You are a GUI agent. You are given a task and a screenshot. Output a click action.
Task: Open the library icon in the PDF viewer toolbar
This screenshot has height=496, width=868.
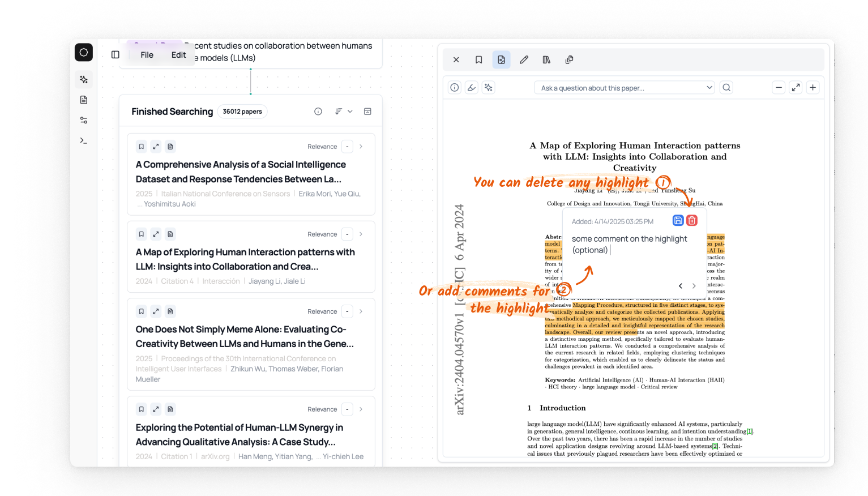[x=546, y=59]
